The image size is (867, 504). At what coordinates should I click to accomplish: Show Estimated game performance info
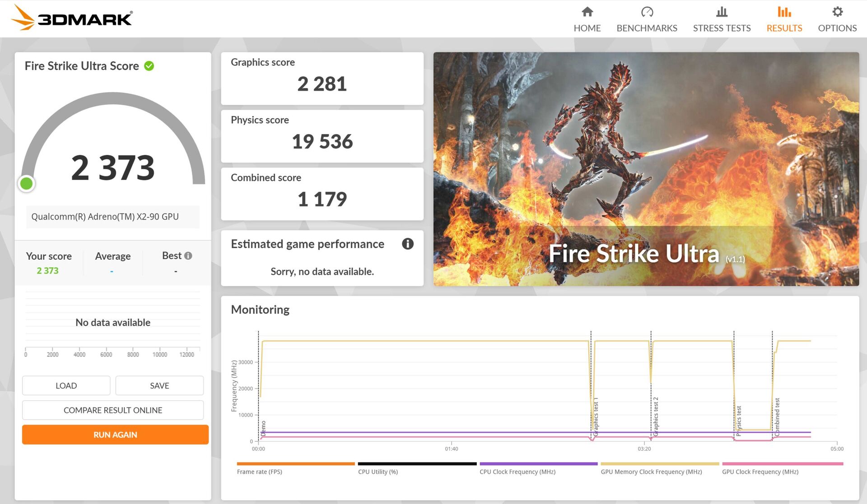point(407,244)
